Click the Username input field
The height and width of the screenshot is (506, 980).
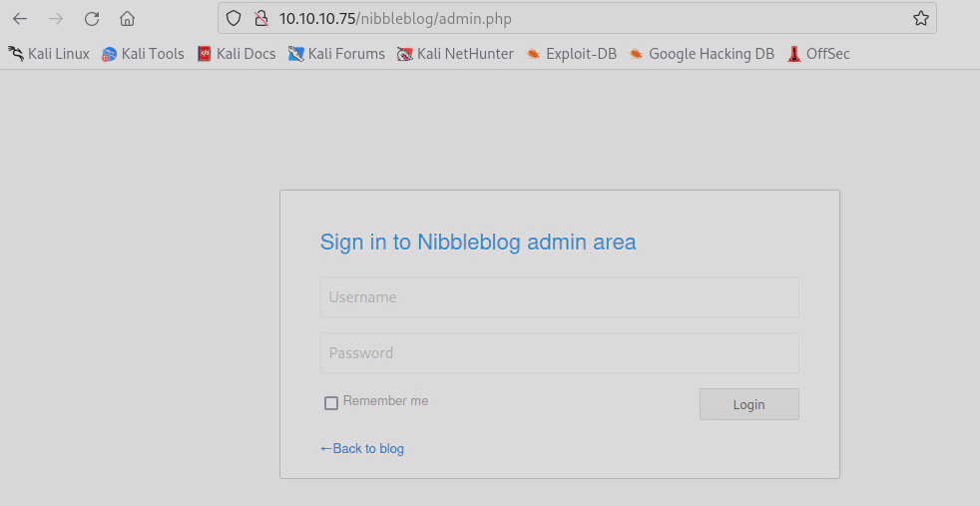pyautogui.click(x=559, y=297)
